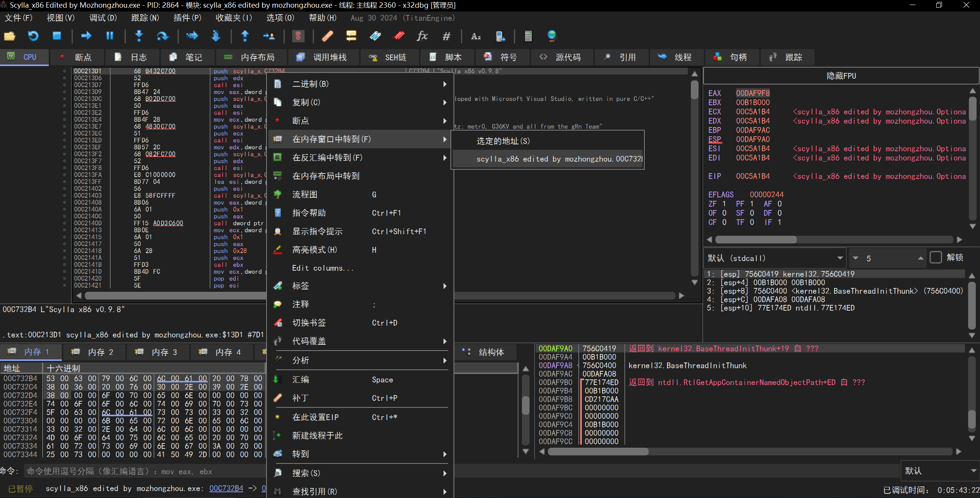Expand the 二进制(B) submenu

click(360, 84)
